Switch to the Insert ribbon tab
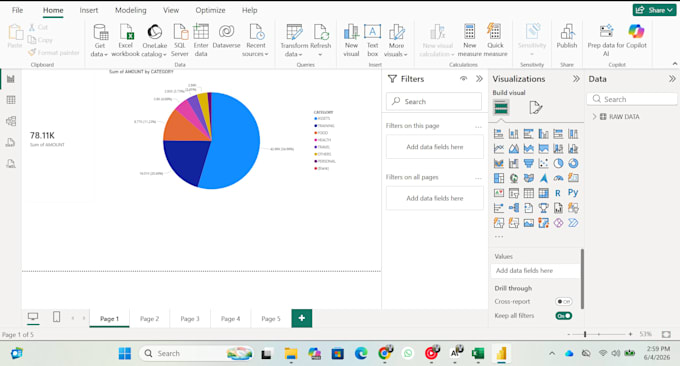 click(88, 10)
